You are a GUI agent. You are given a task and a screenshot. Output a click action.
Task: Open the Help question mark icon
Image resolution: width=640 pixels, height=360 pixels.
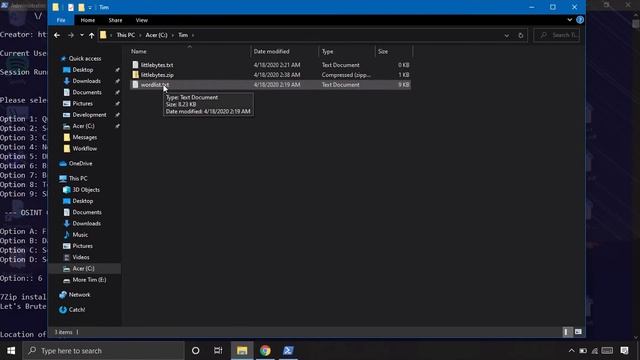pos(580,20)
